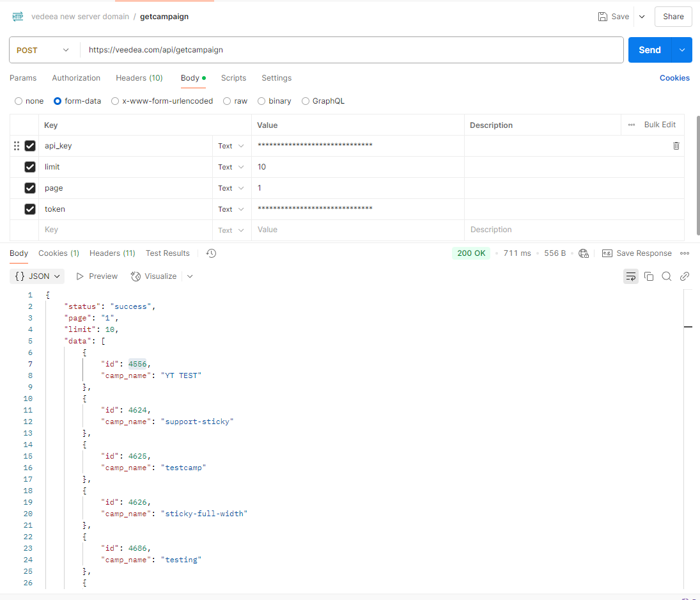Select the raw body type radio button
The width and height of the screenshot is (700, 600).
point(227,101)
